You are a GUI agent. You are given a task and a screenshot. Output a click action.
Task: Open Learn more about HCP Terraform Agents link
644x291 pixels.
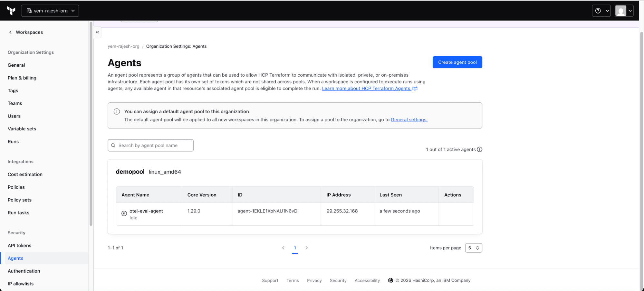click(370, 89)
